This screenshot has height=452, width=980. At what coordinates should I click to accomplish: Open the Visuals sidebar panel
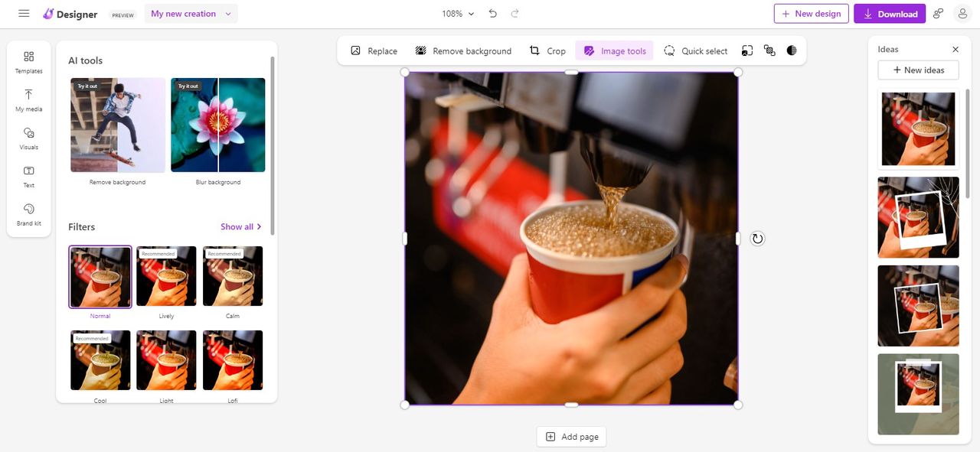pos(29,138)
